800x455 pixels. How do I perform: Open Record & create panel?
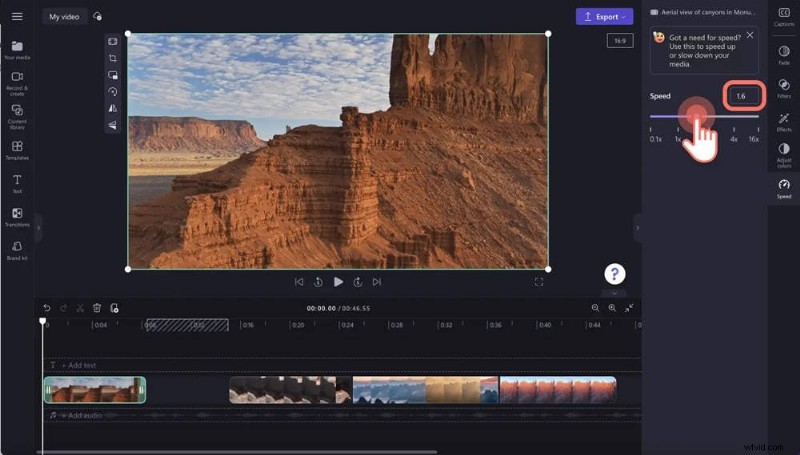17,83
